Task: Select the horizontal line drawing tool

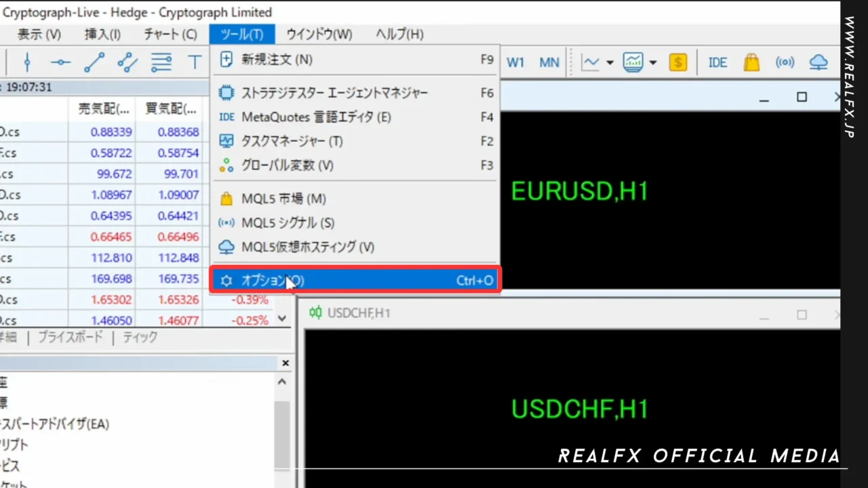Action: coord(60,62)
